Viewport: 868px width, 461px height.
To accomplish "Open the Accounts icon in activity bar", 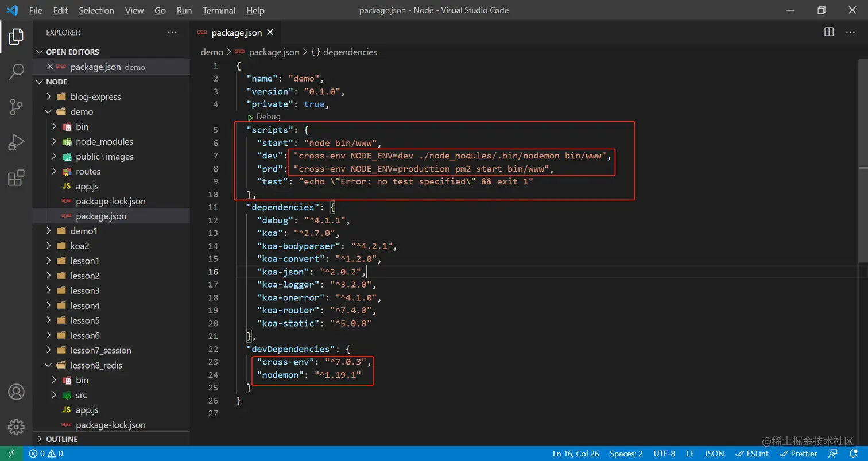I will pyautogui.click(x=16, y=392).
